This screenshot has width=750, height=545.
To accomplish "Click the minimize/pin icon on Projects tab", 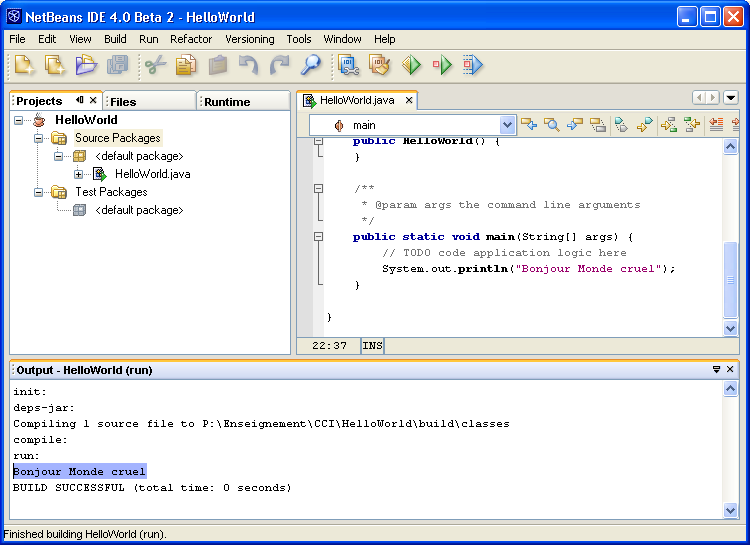I will click(79, 100).
